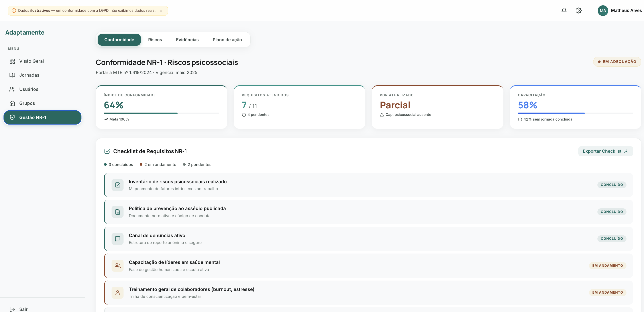Switch to the Conformidade tab
Viewport: 644px width, 312px height.
tap(119, 40)
